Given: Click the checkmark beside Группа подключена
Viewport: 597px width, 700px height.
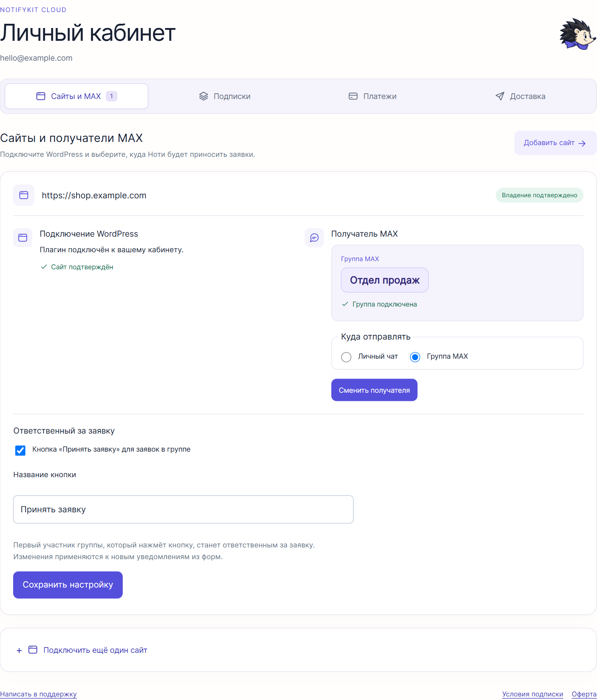Looking at the screenshot, I should coord(345,304).
